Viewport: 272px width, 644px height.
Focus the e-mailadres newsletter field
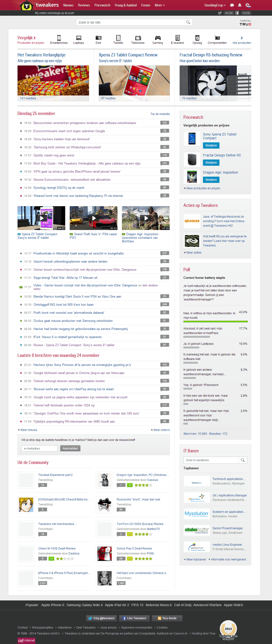39,448
